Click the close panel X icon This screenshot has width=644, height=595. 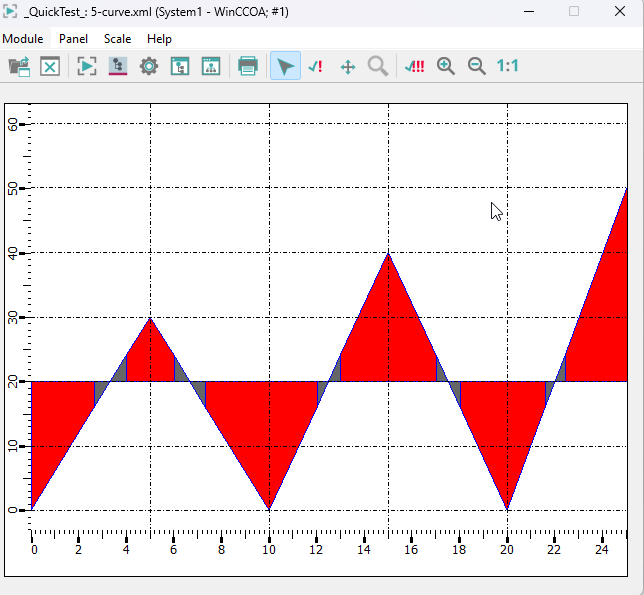(50, 67)
